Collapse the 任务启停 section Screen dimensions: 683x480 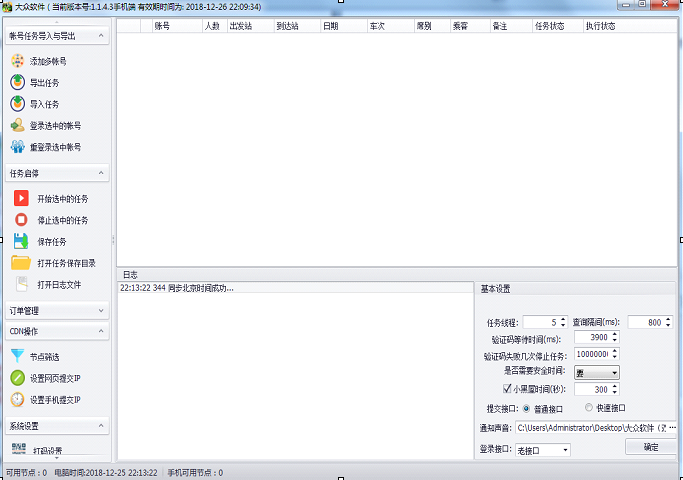point(101,173)
